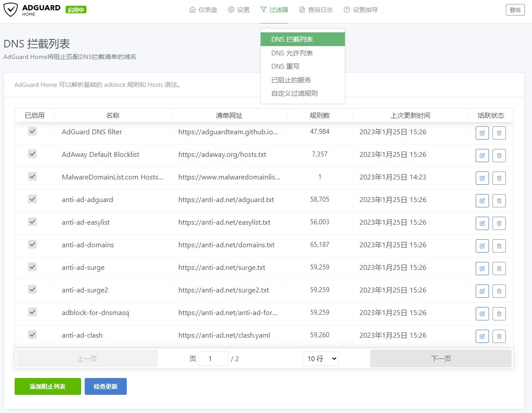The height and width of the screenshot is (413, 532).
Task: Edit the anti-ad-domains list
Action: (482, 246)
